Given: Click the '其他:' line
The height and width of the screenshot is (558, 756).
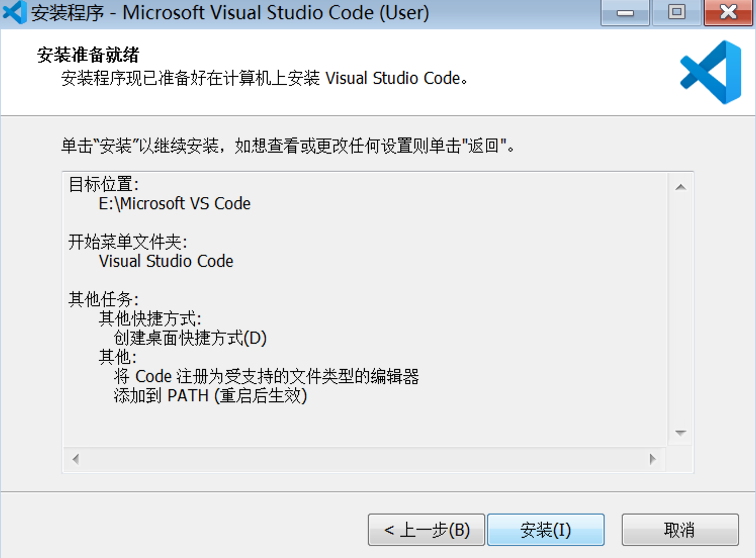Looking at the screenshot, I should coord(117,357).
